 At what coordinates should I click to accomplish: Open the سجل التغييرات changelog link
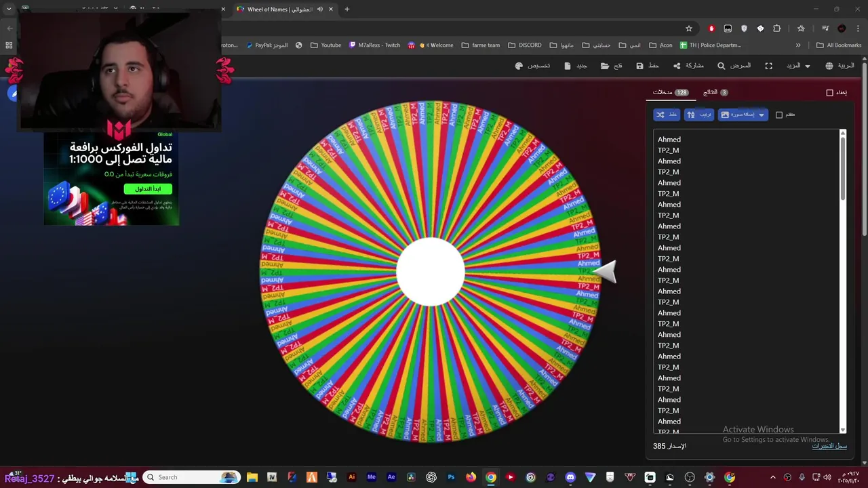coord(829,446)
